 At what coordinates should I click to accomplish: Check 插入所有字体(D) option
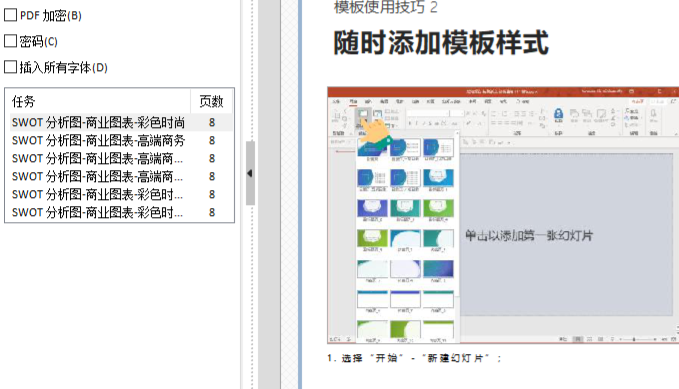10,67
